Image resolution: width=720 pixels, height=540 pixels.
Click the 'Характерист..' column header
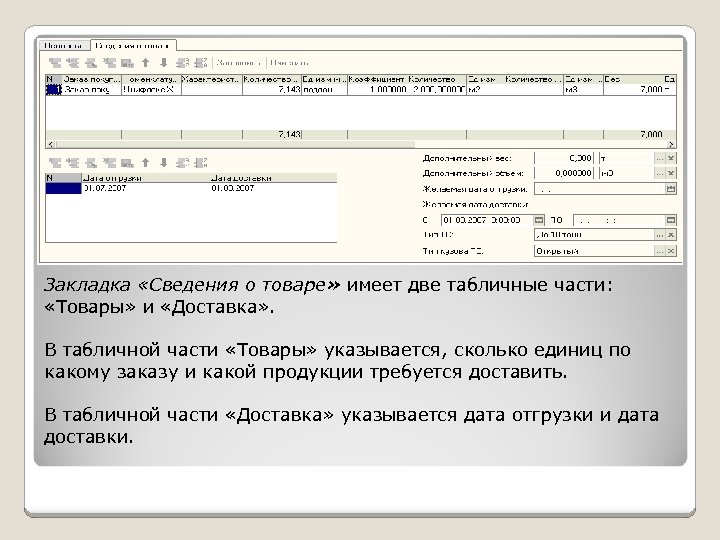[x=212, y=79]
